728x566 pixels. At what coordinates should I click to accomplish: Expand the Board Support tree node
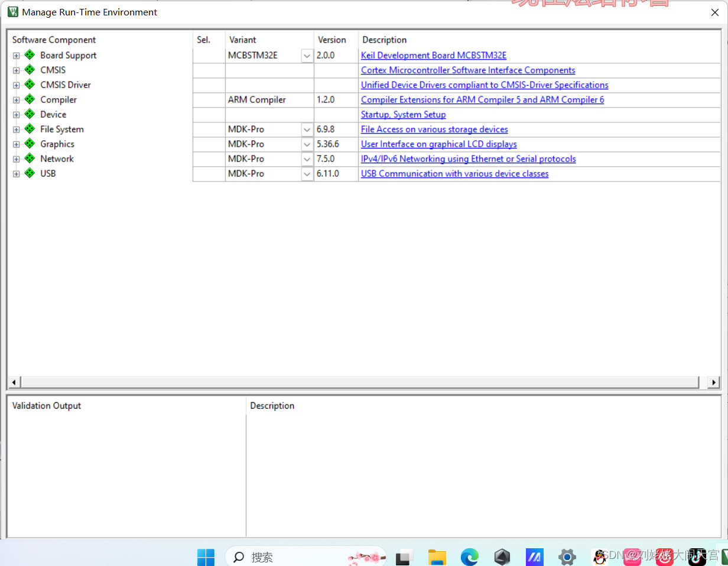pyautogui.click(x=16, y=56)
